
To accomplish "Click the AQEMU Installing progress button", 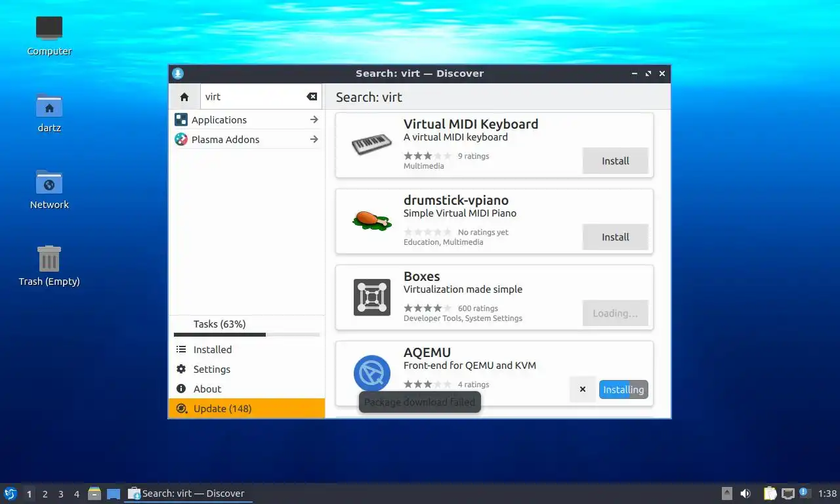I will [x=623, y=390].
